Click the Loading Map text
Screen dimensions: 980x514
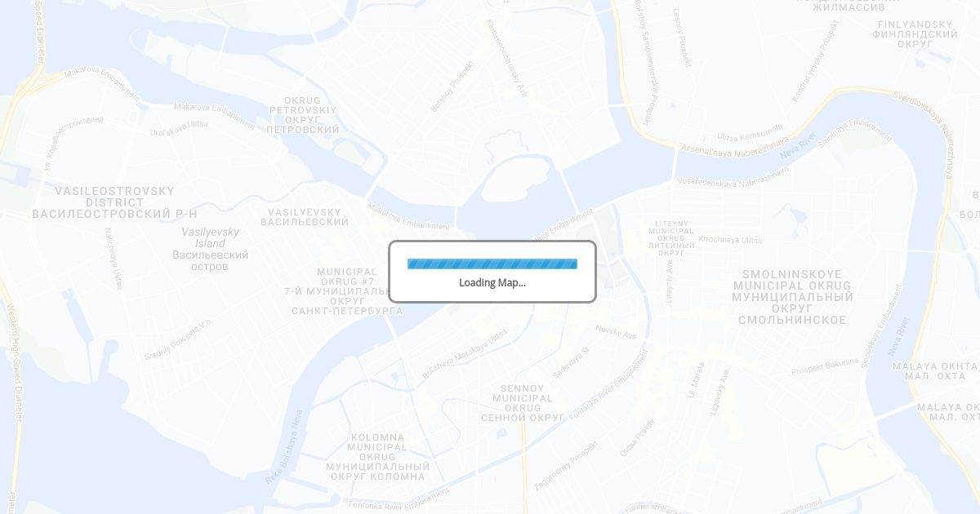[x=492, y=282]
